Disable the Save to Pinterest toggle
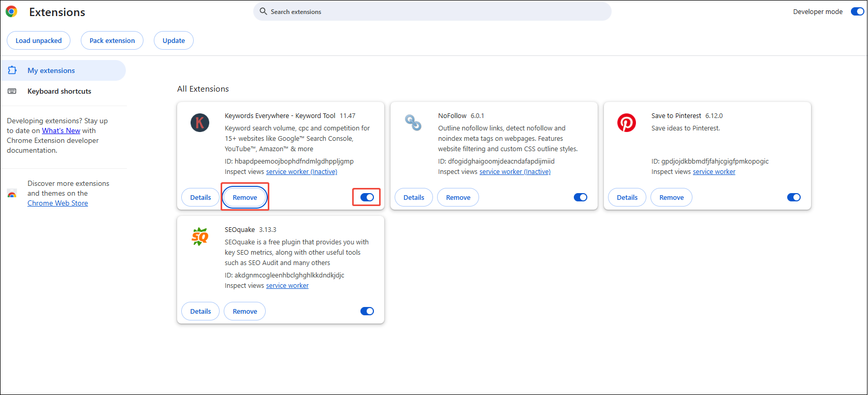Screen dimensions: 868x395 click(794, 197)
